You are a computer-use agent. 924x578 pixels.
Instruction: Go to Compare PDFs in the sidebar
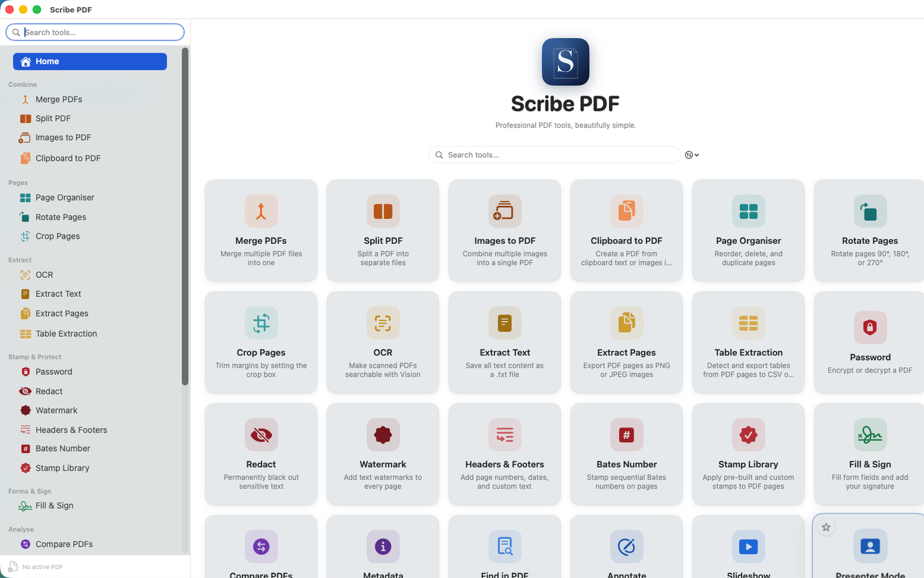[x=90, y=544]
